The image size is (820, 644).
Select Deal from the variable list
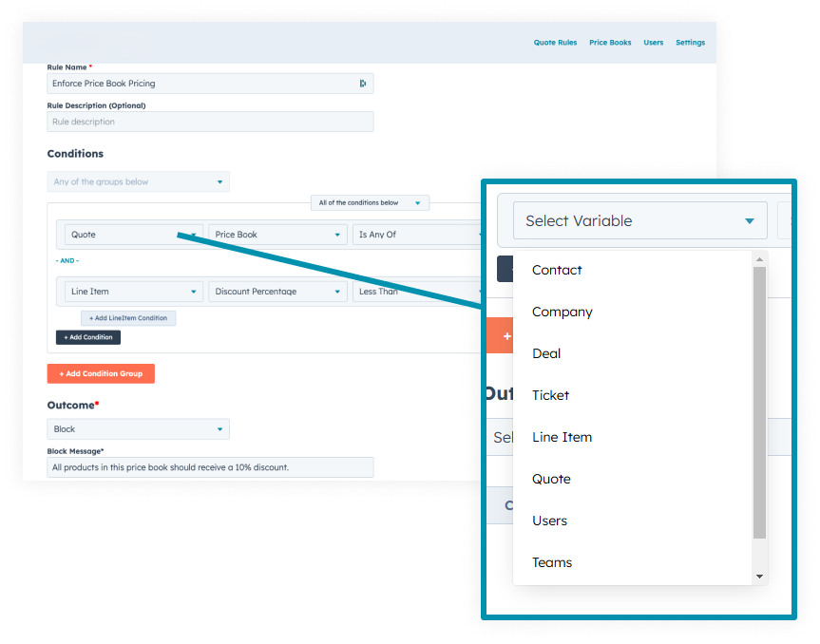pyautogui.click(x=546, y=353)
